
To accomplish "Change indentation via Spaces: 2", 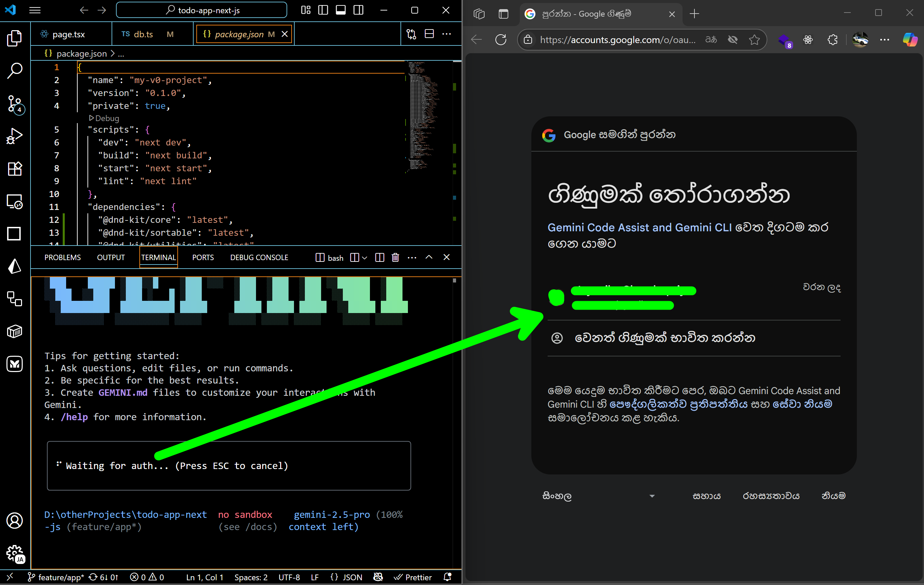I will [x=251, y=577].
